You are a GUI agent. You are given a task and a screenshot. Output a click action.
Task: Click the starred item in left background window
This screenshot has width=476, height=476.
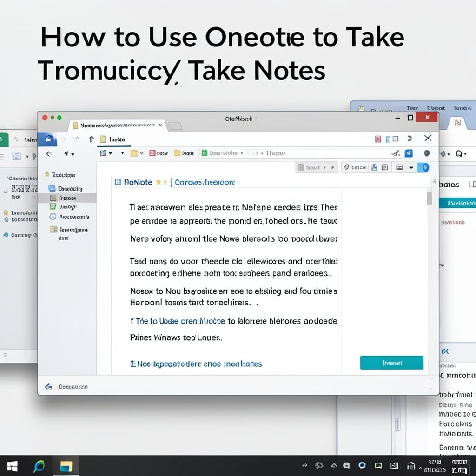(x=20, y=212)
